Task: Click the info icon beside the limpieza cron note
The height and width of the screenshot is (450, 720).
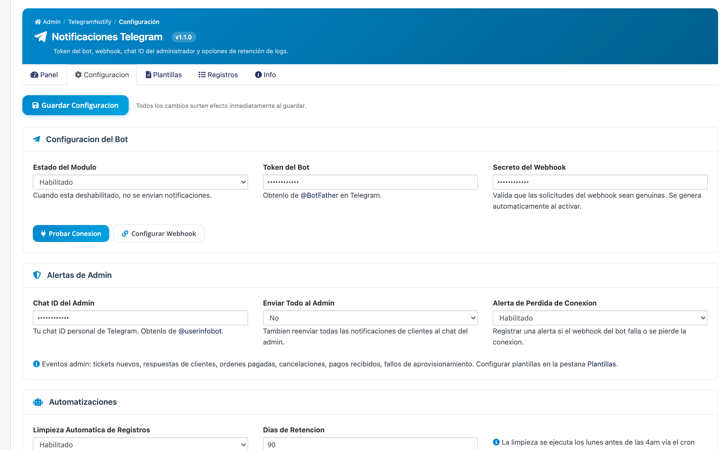Action: click(496, 442)
